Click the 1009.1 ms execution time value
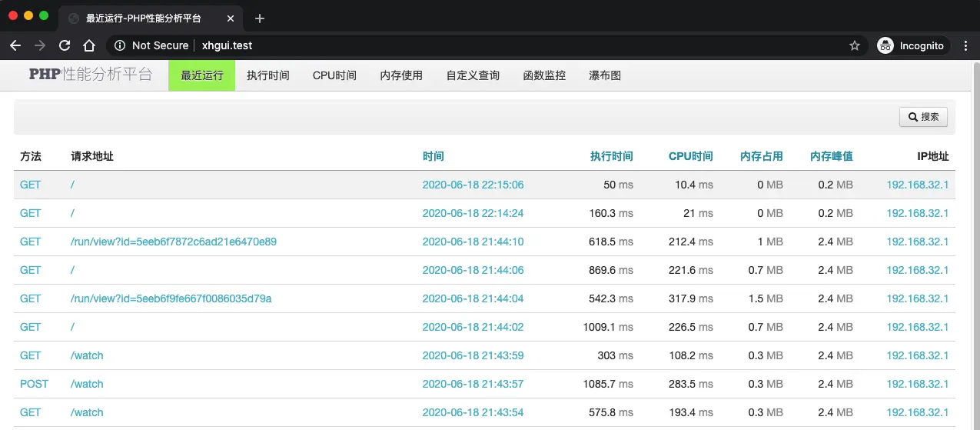 point(608,327)
